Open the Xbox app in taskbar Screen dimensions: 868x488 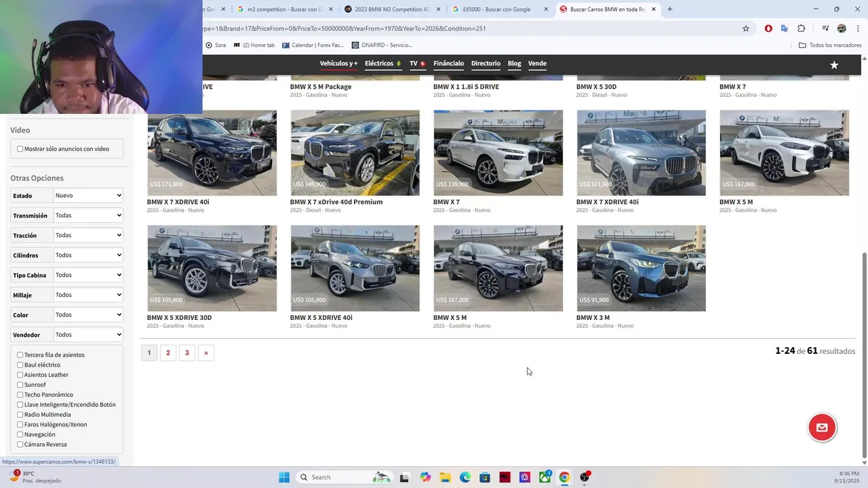coord(545,477)
